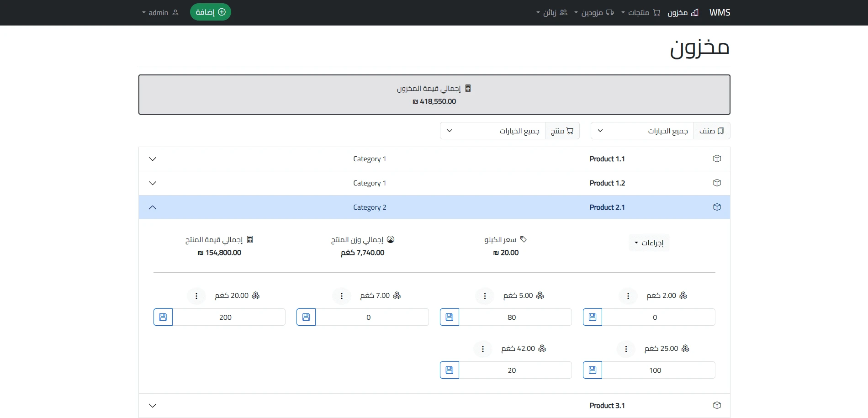Save quantity for the 42.00 kg package
The height and width of the screenshot is (418, 868).
click(x=450, y=370)
